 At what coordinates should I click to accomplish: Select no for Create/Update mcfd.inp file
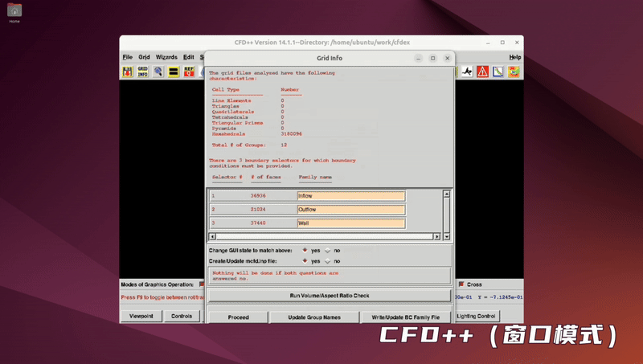(x=328, y=260)
